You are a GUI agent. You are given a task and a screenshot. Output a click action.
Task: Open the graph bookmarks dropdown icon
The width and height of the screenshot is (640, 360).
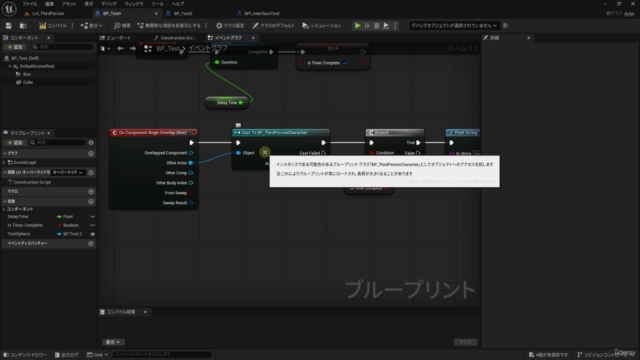[105, 49]
